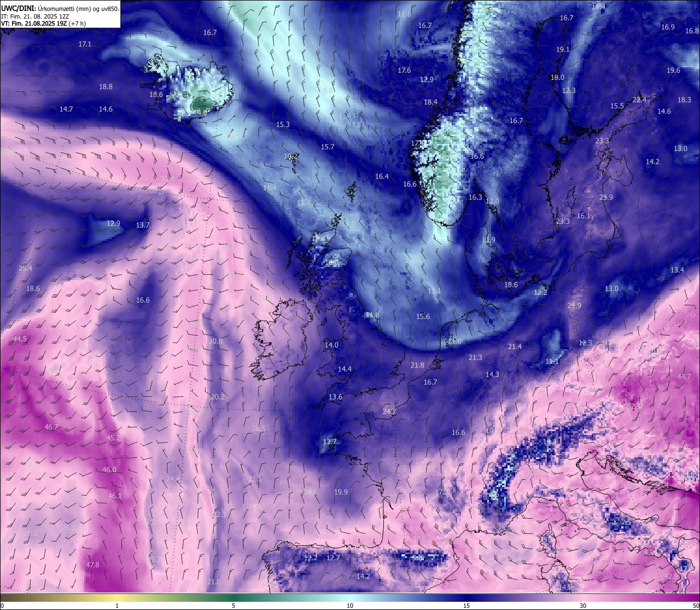Screen dimensions: 700x610
Task: Click the 16.4 map value
Action: 382,176
